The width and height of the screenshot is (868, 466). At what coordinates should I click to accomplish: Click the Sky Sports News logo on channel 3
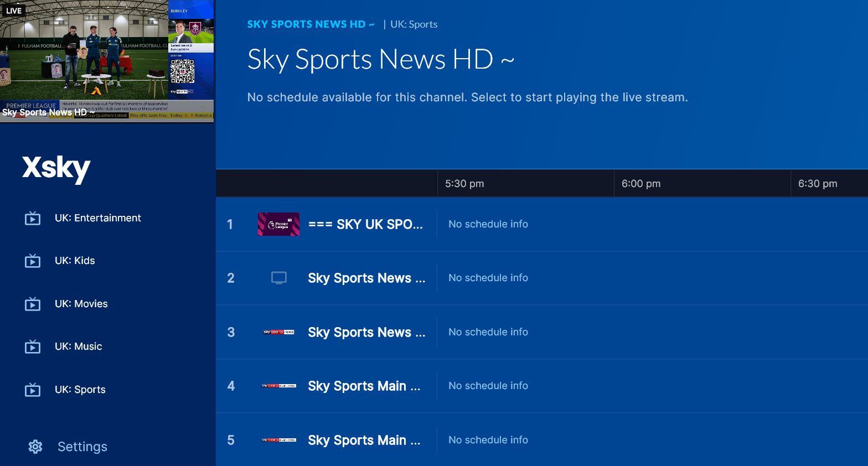click(x=278, y=332)
